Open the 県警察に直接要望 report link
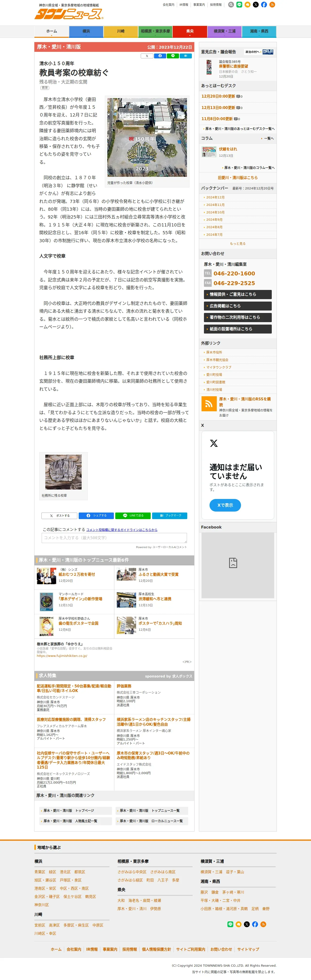The image size is (311, 980). [233, 67]
